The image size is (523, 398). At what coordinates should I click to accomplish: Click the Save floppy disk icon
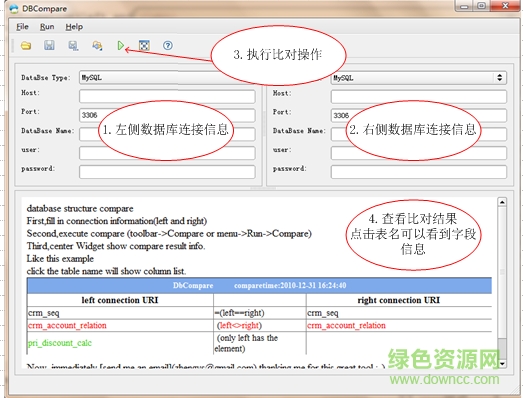tap(49, 45)
